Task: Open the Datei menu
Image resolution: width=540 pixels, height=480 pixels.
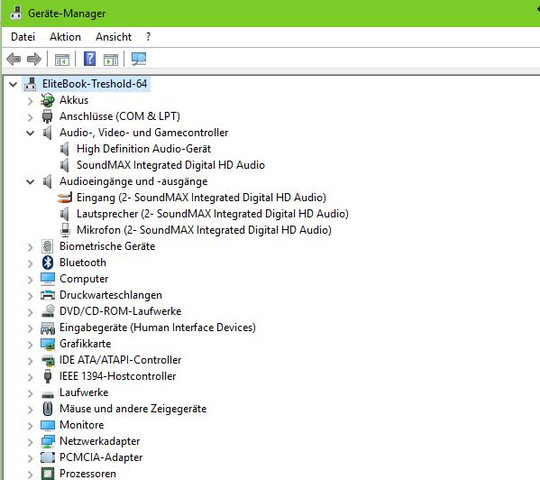Action: [23, 37]
